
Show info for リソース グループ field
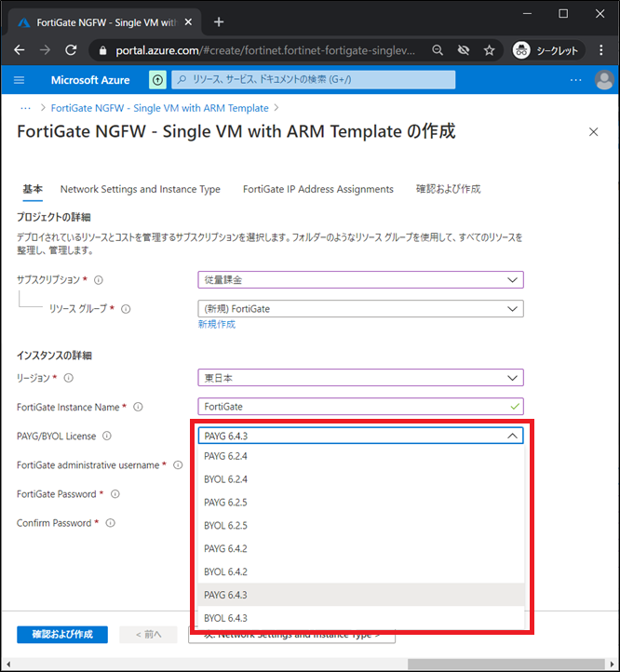pyautogui.click(x=126, y=309)
